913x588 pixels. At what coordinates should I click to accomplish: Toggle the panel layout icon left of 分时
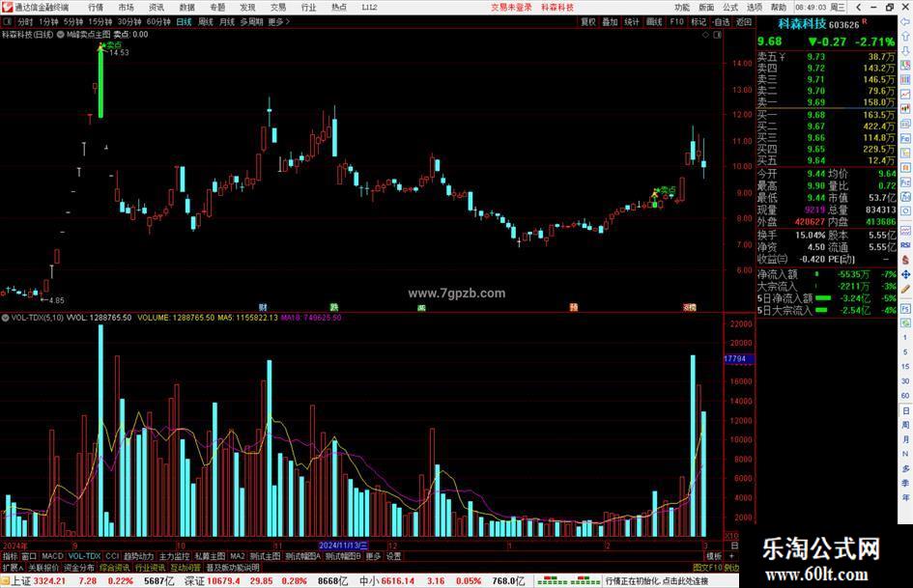(8, 21)
